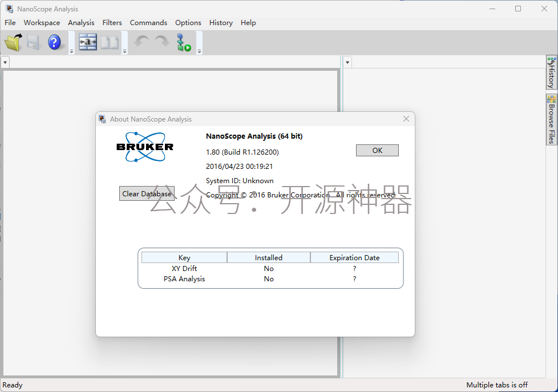Close the About NanoScope Analysis dialog
558x392 pixels.
coord(406,119)
